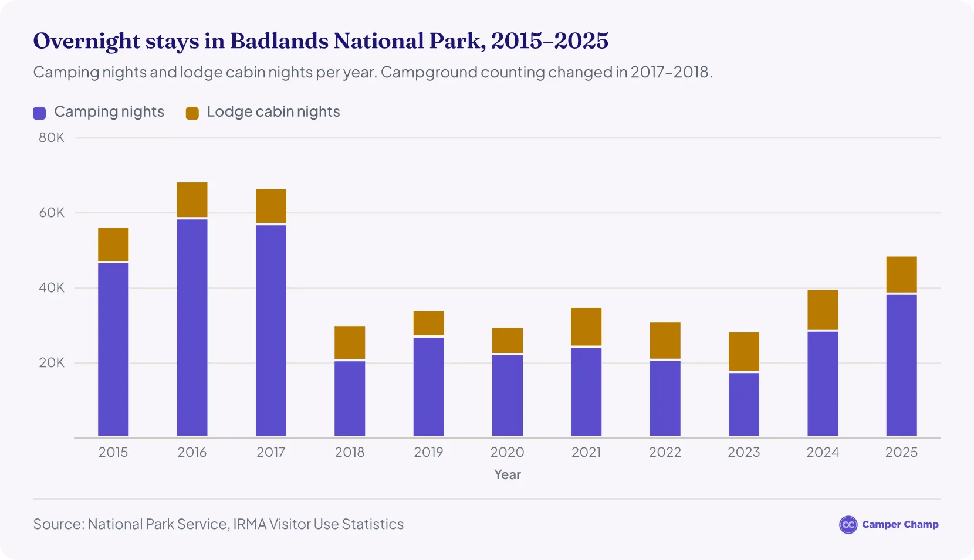Click the 2021 x-axis label
This screenshot has width=974, height=560.
pyautogui.click(x=586, y=452)
